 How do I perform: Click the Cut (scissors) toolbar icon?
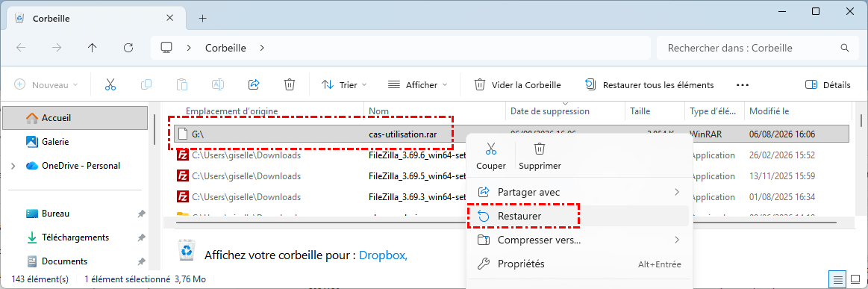point(110,84)
